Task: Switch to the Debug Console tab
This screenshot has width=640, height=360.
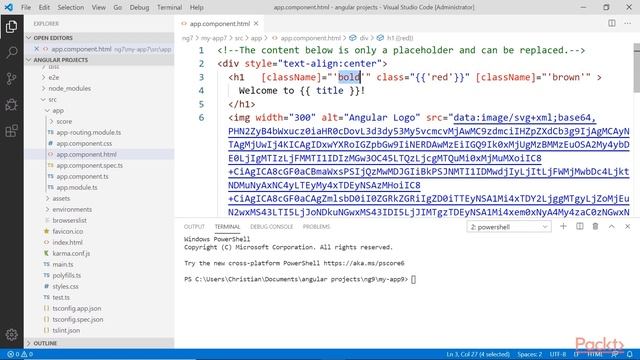Action: click(271, 227)
